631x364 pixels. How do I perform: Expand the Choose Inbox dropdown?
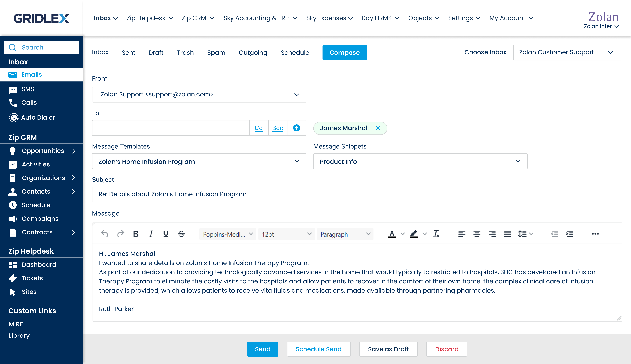click(x=567, y=52)
